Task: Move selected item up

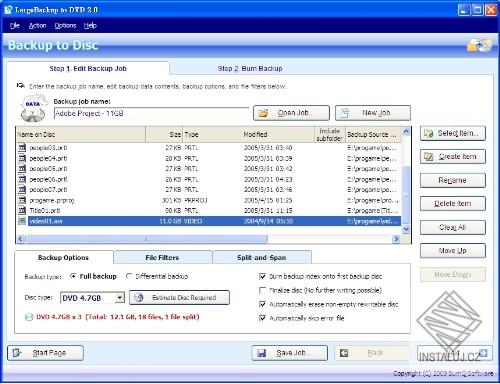Action: (453, 251)
